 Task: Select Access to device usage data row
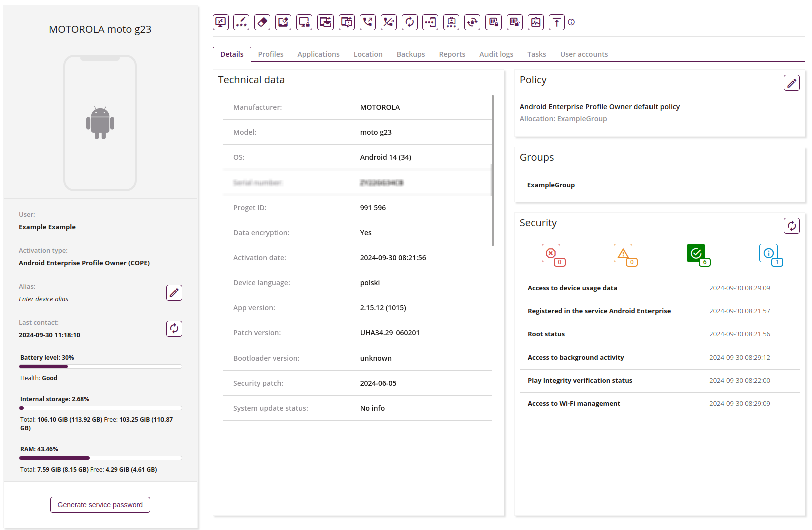[x=660, y=288]
